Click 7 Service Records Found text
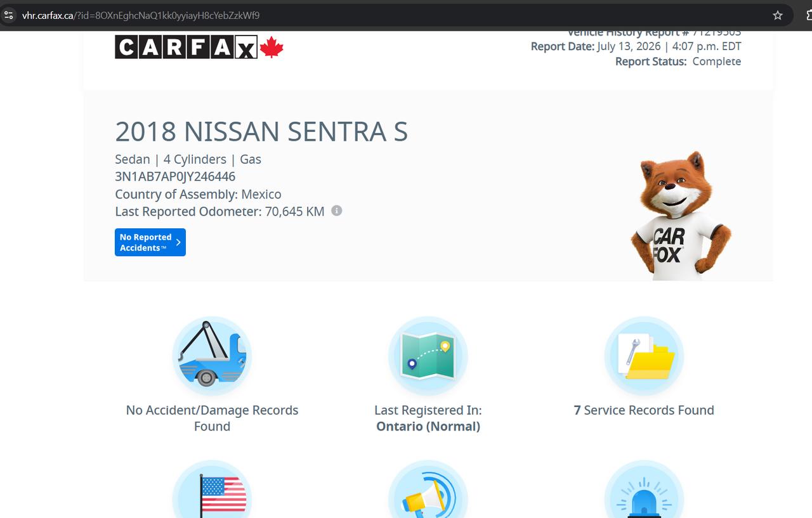Screen dimensions: 812x518 click(x=644, y=410)
